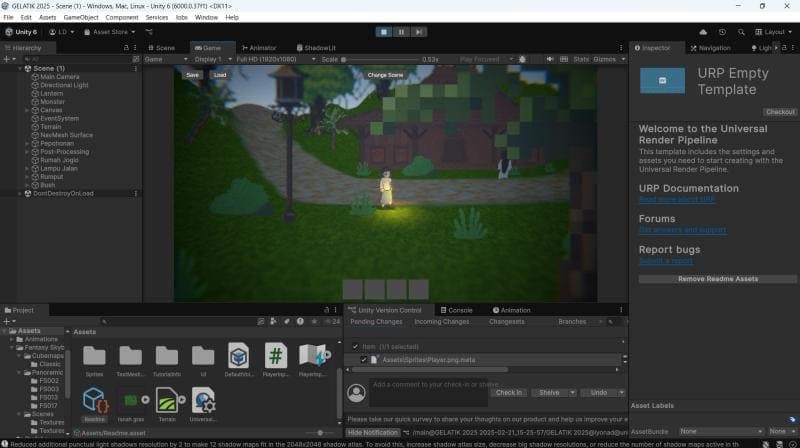
Task: Open the Play Focused dropdown
Action: click(485, 59)
